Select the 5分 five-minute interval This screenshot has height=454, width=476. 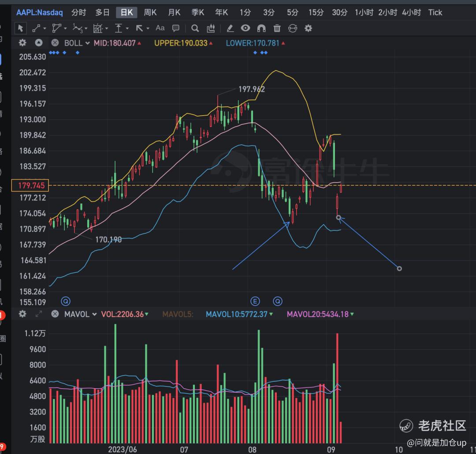pyautogui.click(x=293, y=12)
